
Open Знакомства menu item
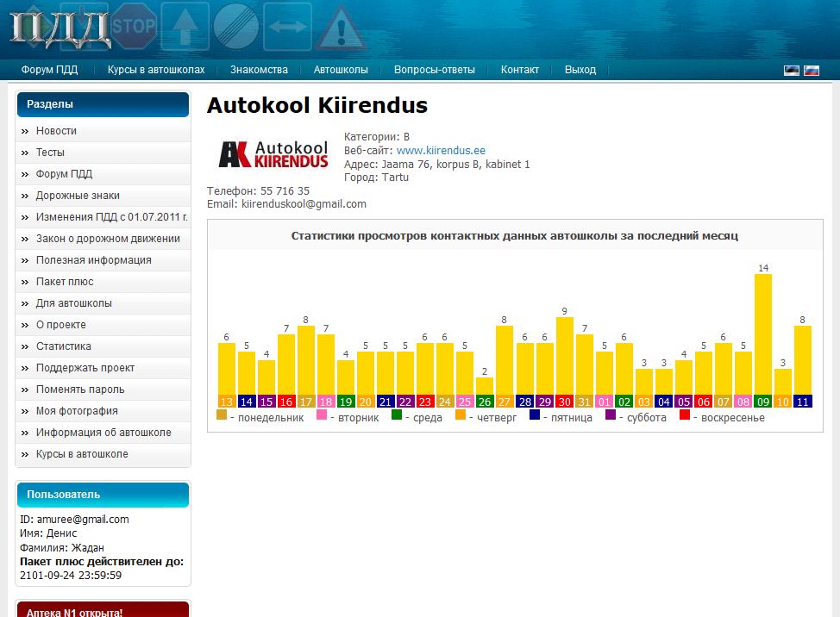(x=259, y=70)
